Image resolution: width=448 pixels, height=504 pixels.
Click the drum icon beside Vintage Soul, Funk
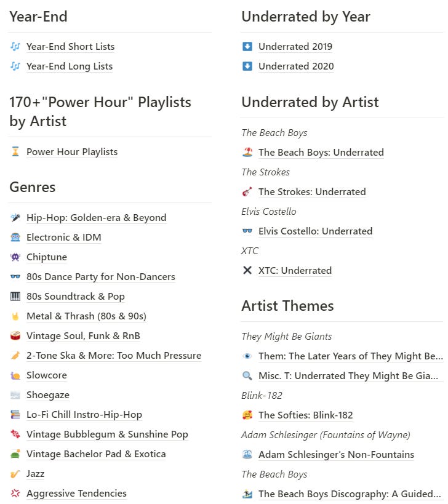coord(15,336)
